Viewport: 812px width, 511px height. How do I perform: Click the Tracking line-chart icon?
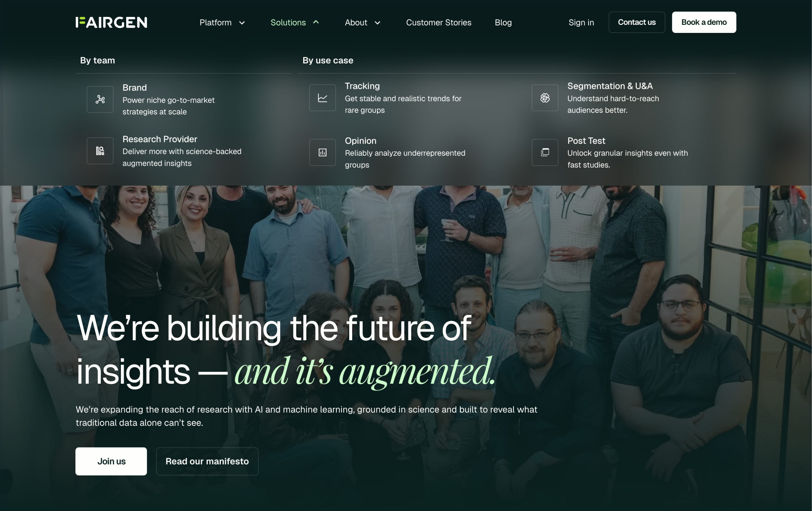[x=322, y=98]
